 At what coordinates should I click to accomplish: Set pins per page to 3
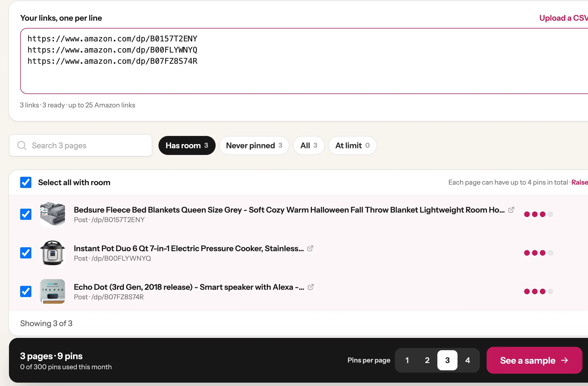point(447,360)
